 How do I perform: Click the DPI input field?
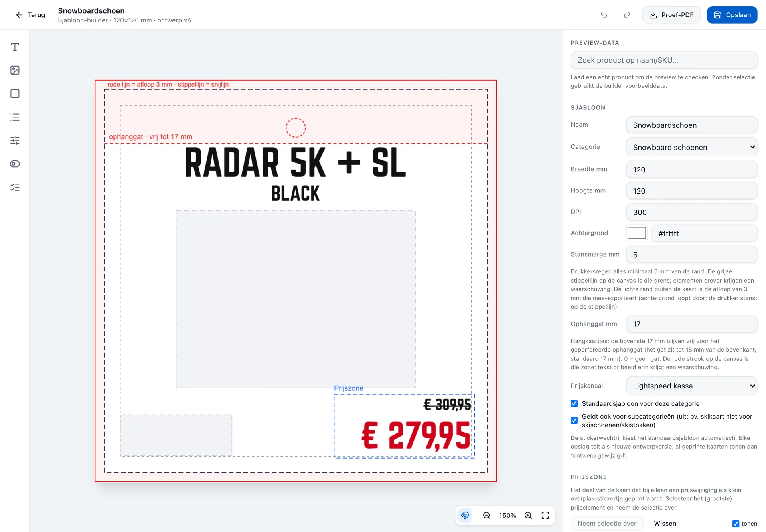click(x=691, y=212)
